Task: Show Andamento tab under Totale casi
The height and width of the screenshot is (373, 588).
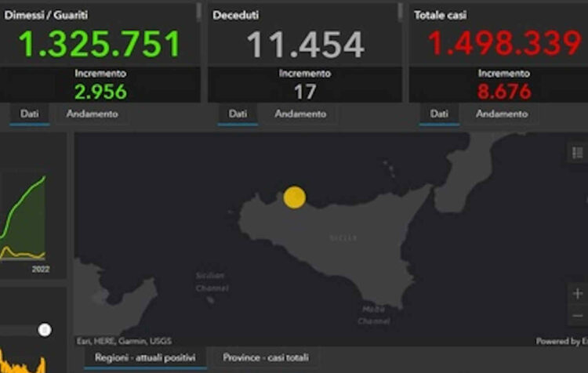Action: click(x=502, y=114)
